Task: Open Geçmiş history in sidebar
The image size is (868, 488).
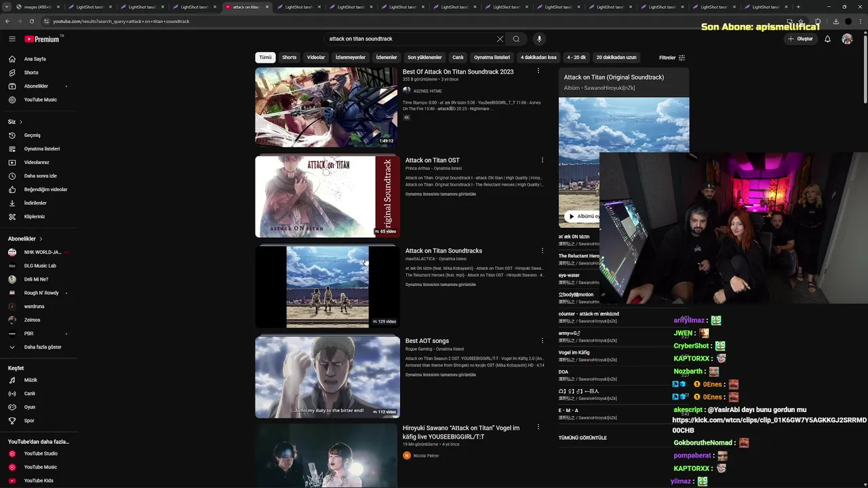Action: point(32,135)
